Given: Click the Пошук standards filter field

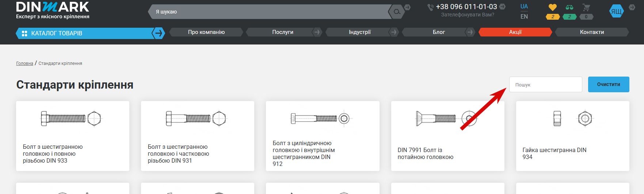Looking at the screenshot, I should [546, 85].
